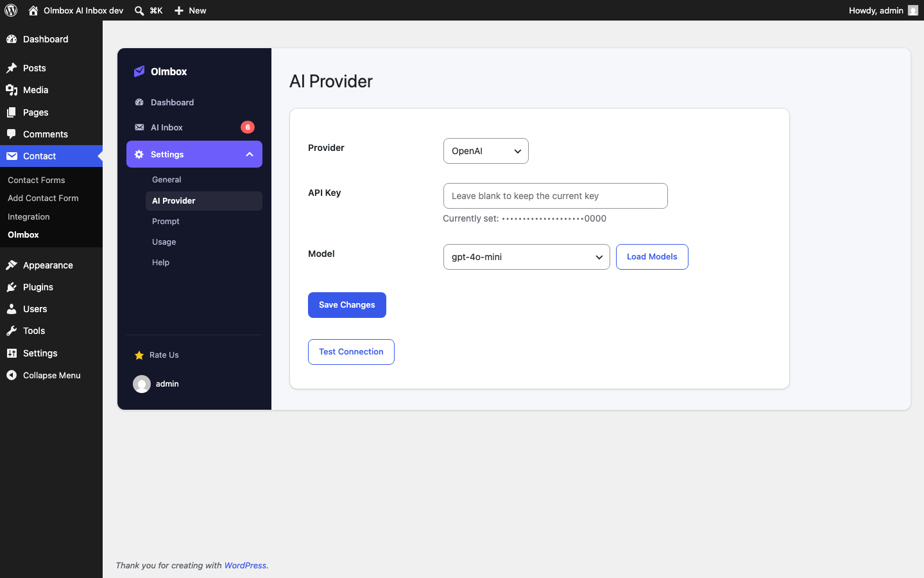Click the admin username in Olmbox sidebar
This screenshot has width=924, height=578.
coord(167,384)
